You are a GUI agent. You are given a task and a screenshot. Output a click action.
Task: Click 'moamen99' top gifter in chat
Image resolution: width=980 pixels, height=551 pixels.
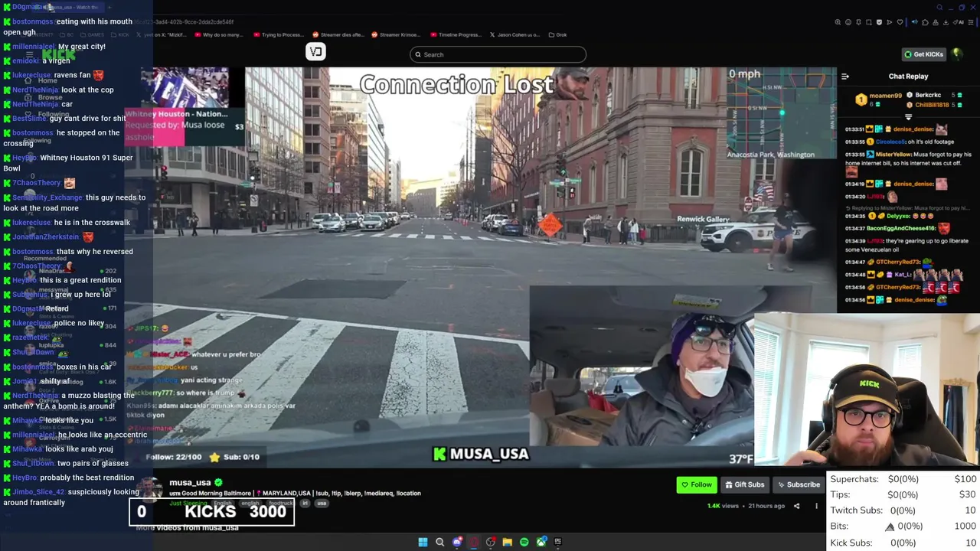[886, 96]
